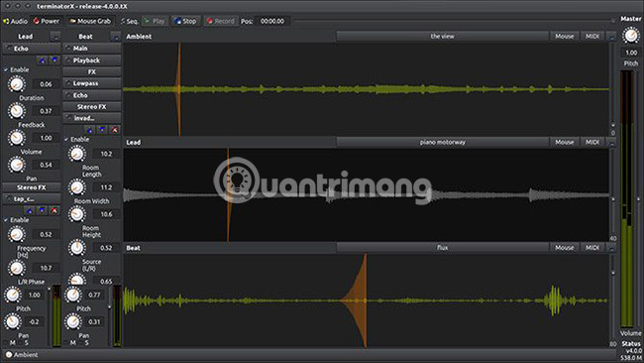Click the Master volume knob

(631, 36)
